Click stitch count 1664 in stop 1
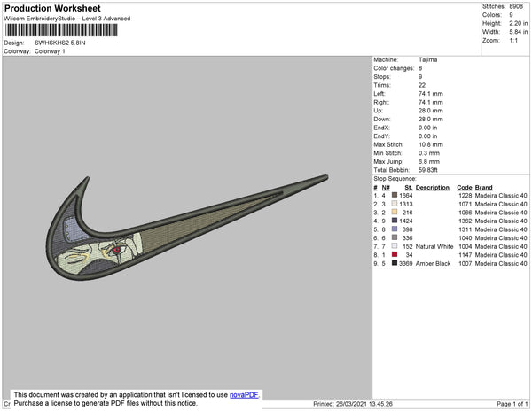532x411 pixels. [x=406, y=196]
